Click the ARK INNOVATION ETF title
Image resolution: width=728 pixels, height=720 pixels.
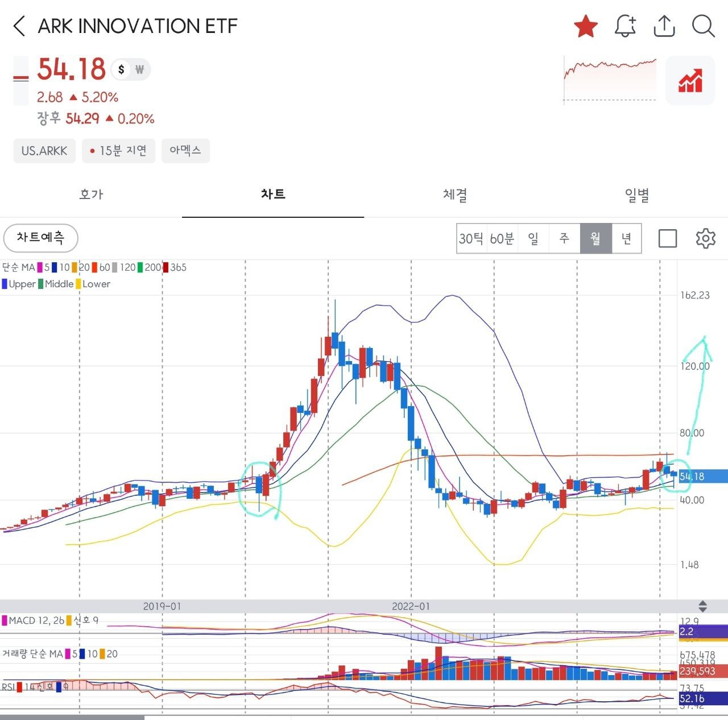point(137,26)
